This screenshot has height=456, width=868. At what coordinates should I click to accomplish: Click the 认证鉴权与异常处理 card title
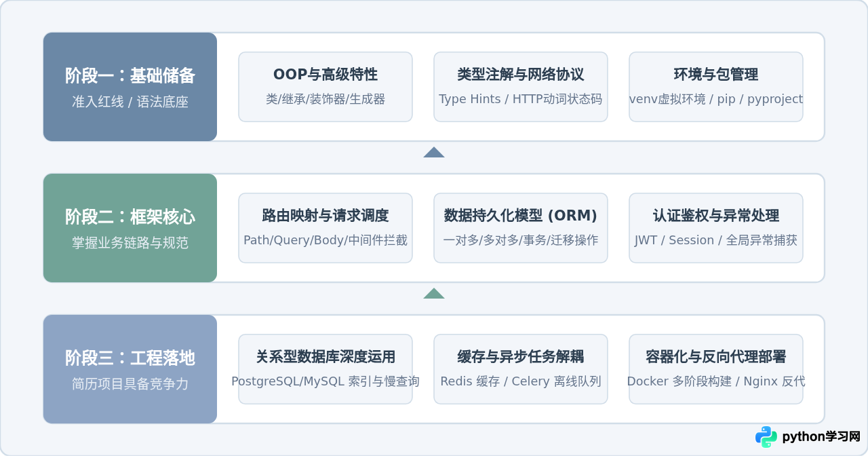[x=716, y=215]
